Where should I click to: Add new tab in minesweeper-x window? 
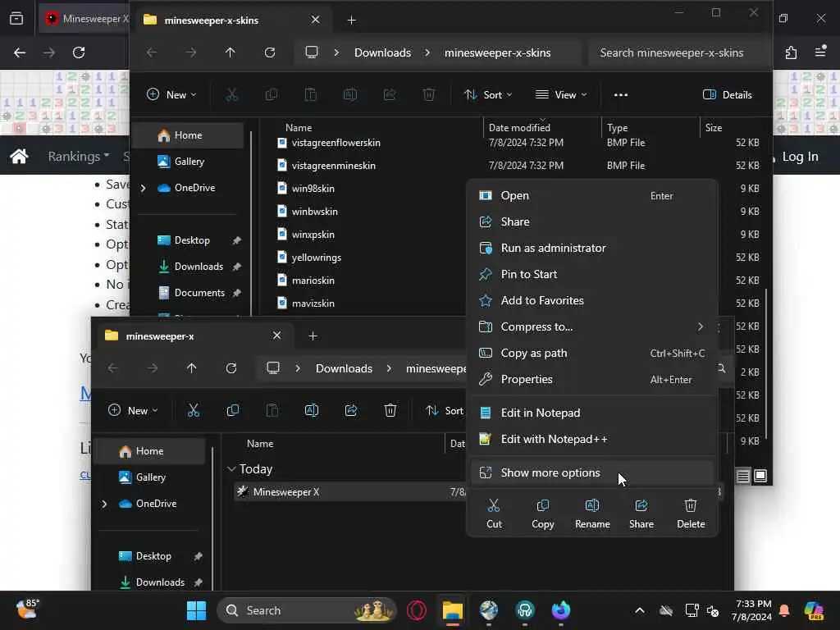point(313,336)
